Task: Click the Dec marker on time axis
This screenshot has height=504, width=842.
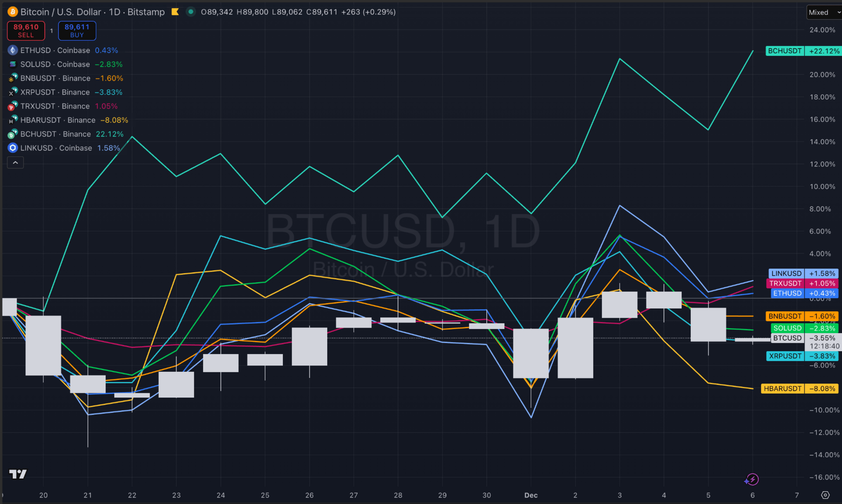Action: point(531,495)
